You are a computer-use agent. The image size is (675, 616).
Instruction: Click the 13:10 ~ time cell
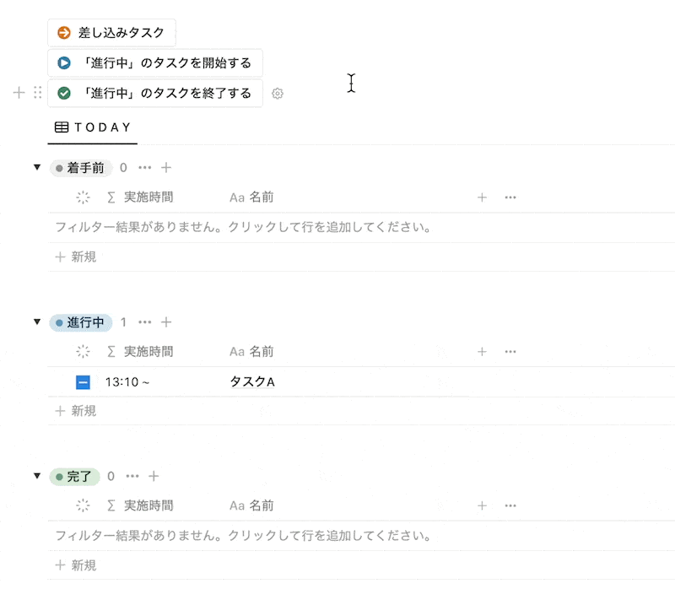[127, 382]
